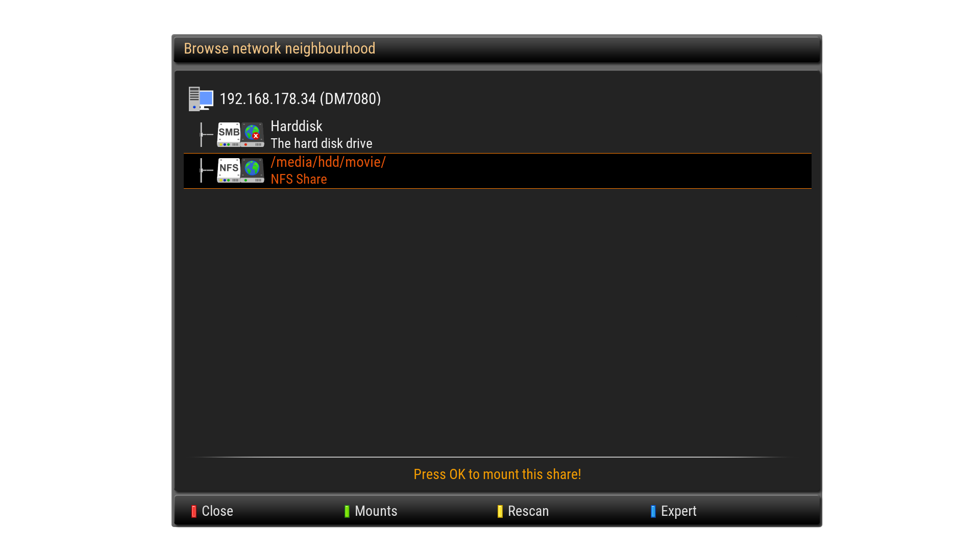Click the red Close color indicator
Screen dimensions: 980x551
[194, 511]
